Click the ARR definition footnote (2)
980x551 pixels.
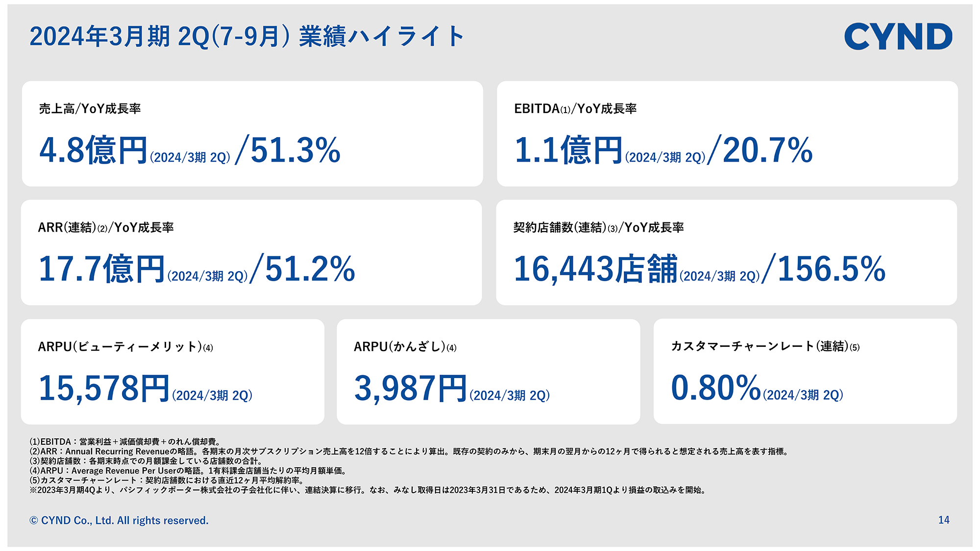coord(409,452)
